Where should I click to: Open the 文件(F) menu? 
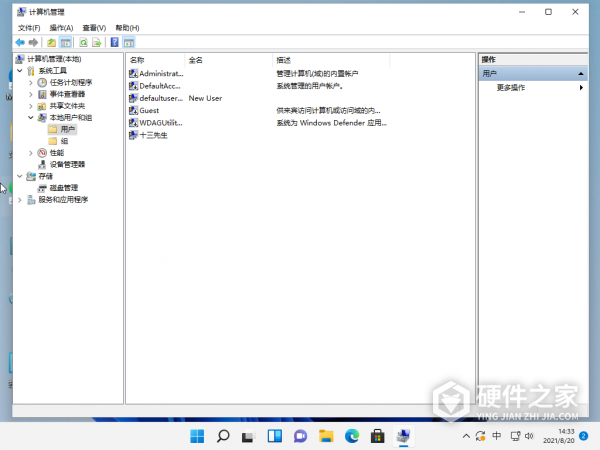(x=29, y=28)
